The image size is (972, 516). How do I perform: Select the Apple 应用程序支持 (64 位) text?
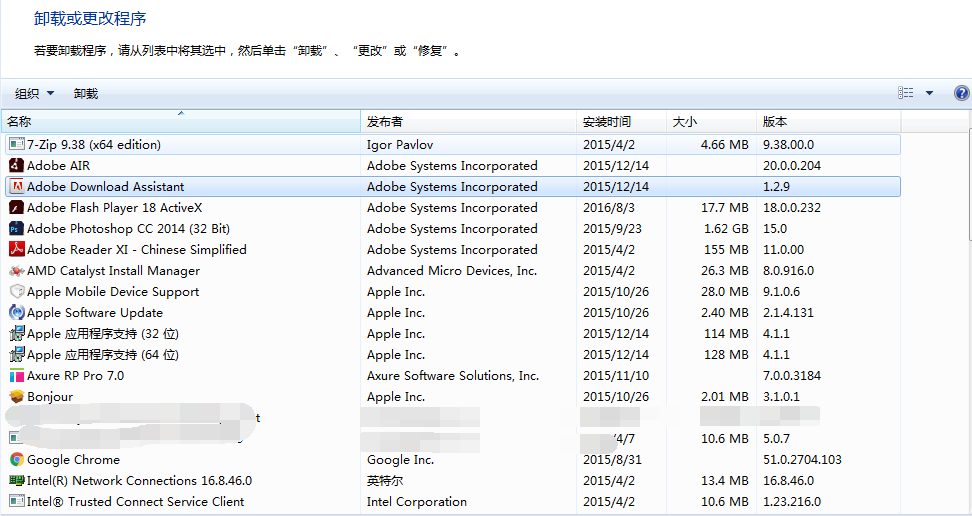click(103, 355)
